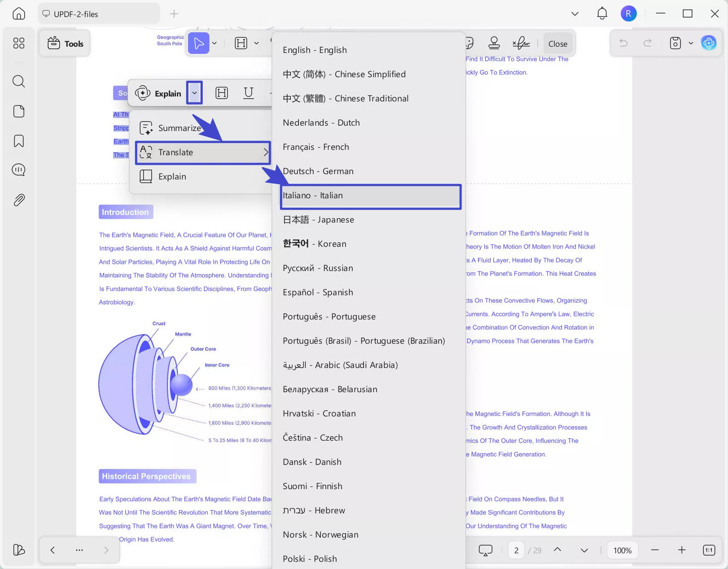Select Korean language option
Image resolution: width=728 pixels, height=569 pixels.
pyautogui.click(x=368, y=244)
